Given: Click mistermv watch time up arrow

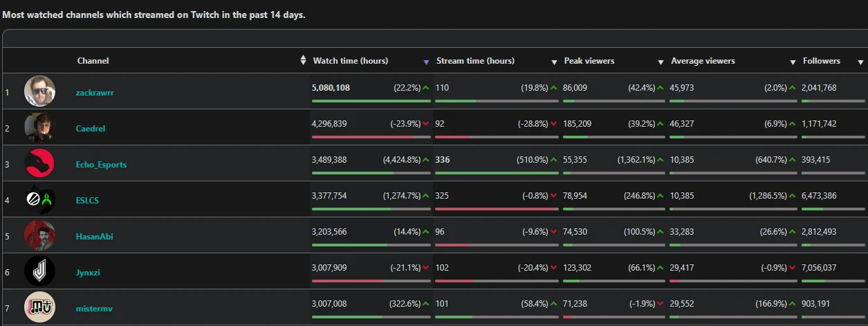Looking at the screenshot, I should [x=426, y=304].
